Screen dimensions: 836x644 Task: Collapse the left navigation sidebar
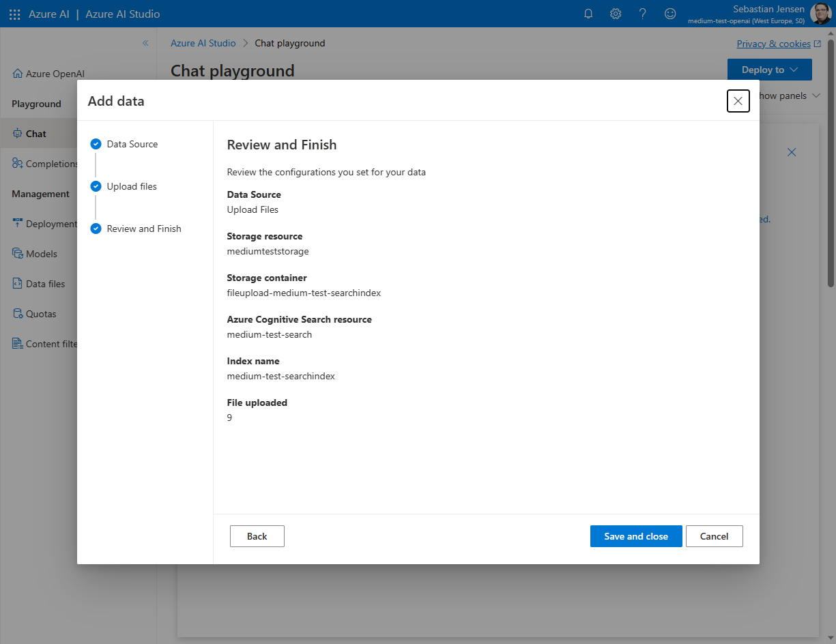click(145, 43)
